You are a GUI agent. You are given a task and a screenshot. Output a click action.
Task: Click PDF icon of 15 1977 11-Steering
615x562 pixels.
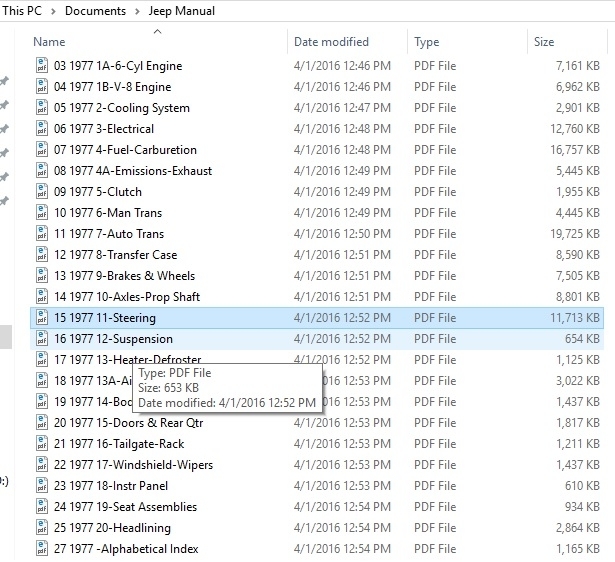pyautogui.click(x=42, y=318)
